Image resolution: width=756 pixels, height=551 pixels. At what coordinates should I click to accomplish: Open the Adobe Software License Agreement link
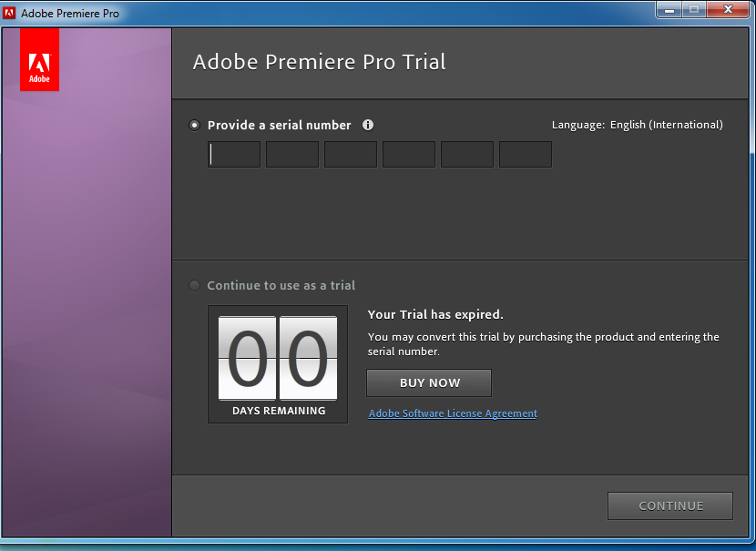[x=453, y=413]
